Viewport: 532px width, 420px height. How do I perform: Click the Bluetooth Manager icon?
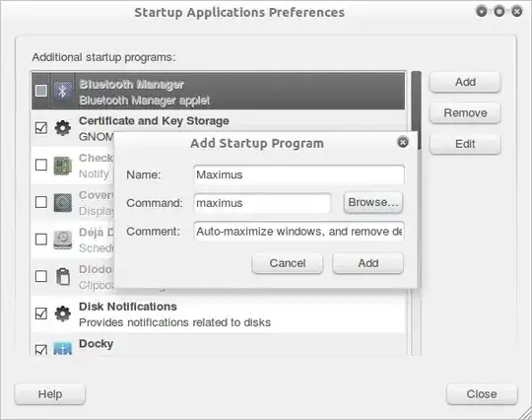click(63, 91)
